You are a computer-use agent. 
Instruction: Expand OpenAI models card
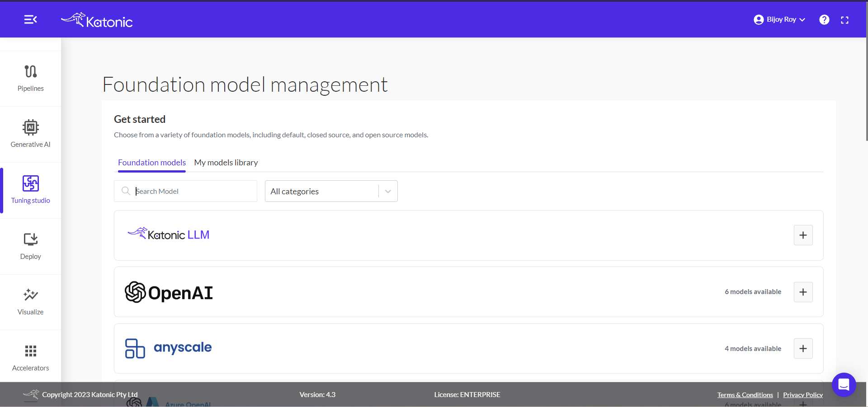(803, 292)
